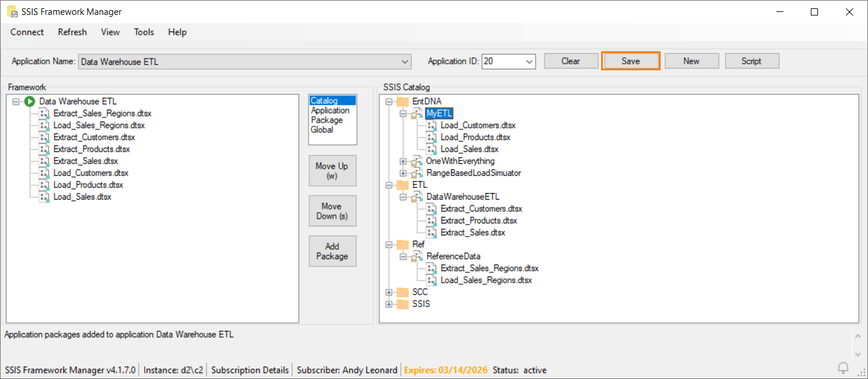Click the MyETL project icon in catalog
Screen dimensions: 868x379
417,113
